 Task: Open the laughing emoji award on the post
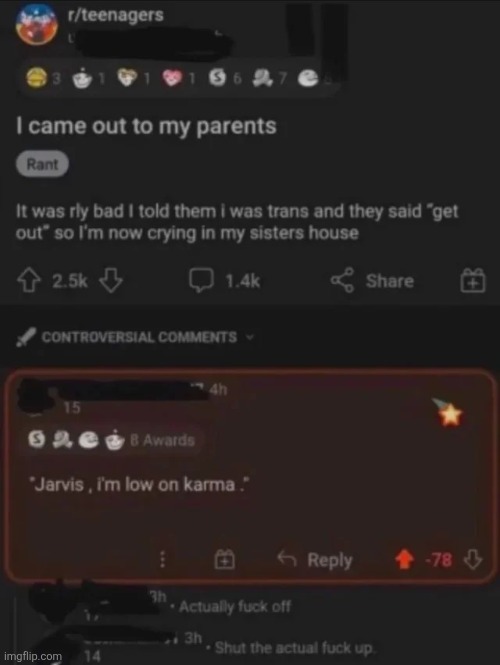coord(38,79)
